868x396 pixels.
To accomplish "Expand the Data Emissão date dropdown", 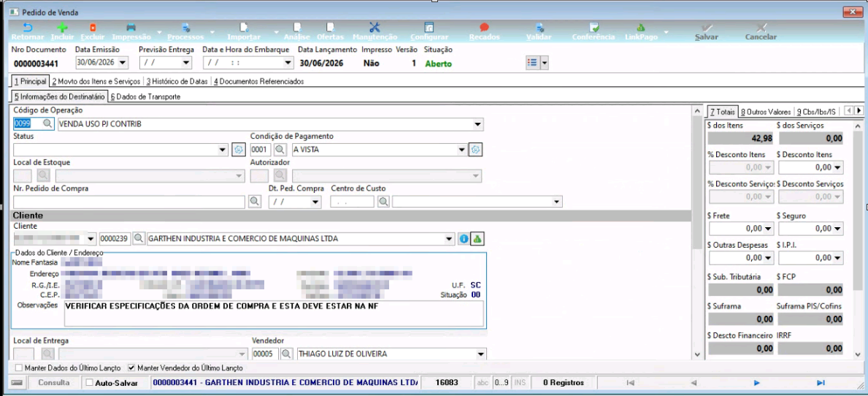I will pyautogui.click(x=123, y=63).
